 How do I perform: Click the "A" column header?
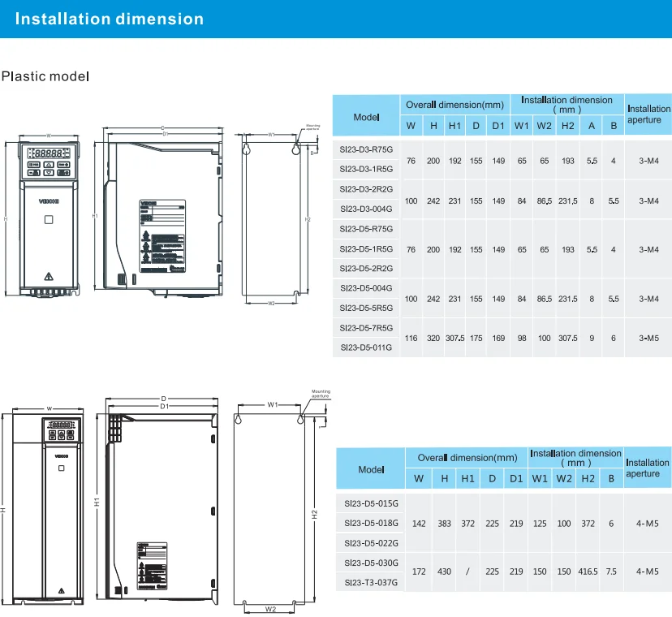[x=592, y=126]
